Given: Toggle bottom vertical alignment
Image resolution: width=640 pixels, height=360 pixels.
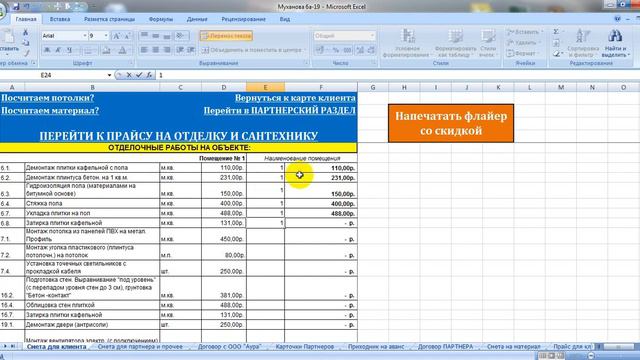Looking at the screenshot, I should tap(167, 36).
